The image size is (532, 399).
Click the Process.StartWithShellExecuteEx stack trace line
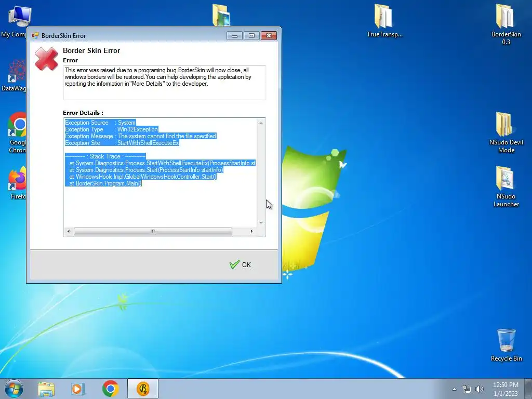pos(160,163)
